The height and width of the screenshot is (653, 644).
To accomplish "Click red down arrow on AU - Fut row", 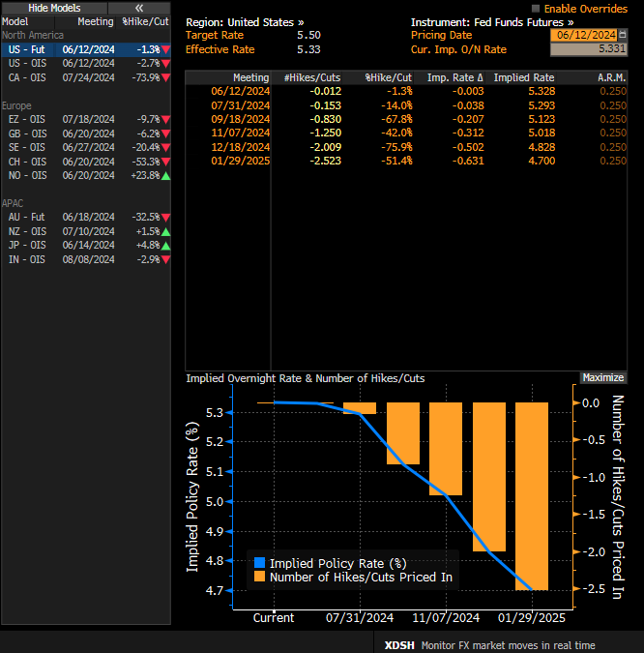I will click(x=165, y=219).
